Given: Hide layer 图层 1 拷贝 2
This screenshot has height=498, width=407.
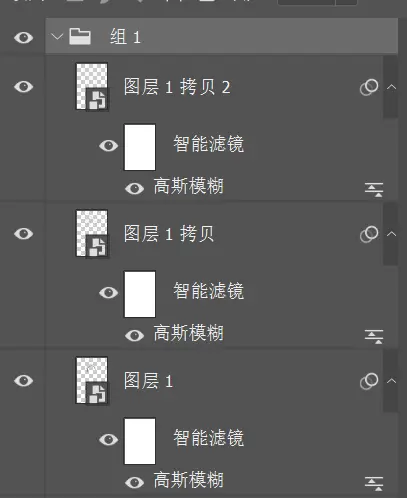Looking at the screenshot, I should (x=23, y=87).
